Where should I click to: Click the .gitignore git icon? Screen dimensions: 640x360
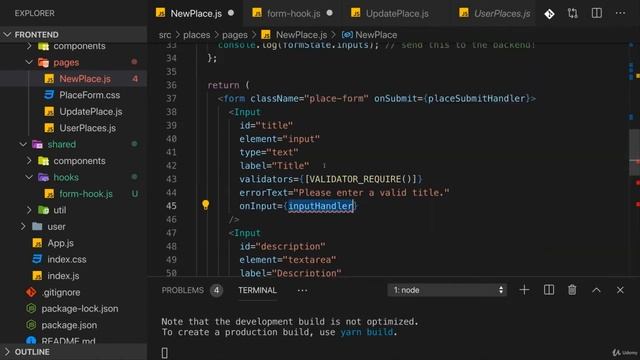tap(31, 292)
